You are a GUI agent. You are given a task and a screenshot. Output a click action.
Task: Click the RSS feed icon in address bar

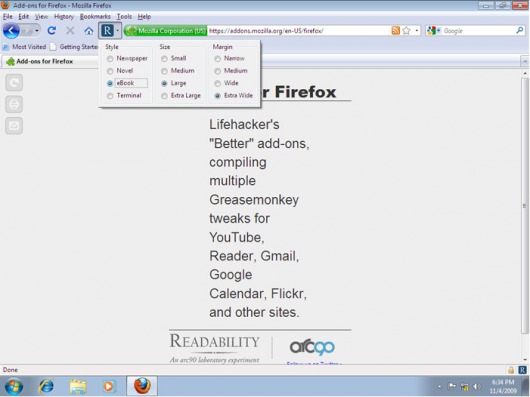coord(395,31)
